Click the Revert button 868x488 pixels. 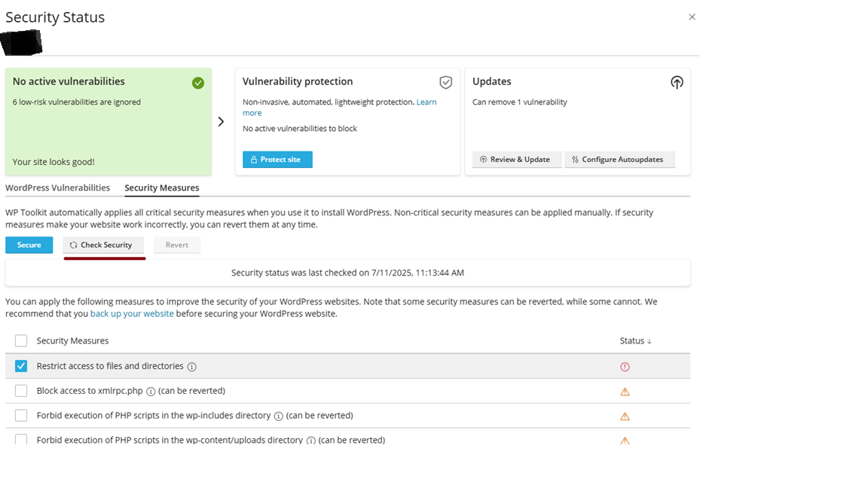(x=176, y=245)
